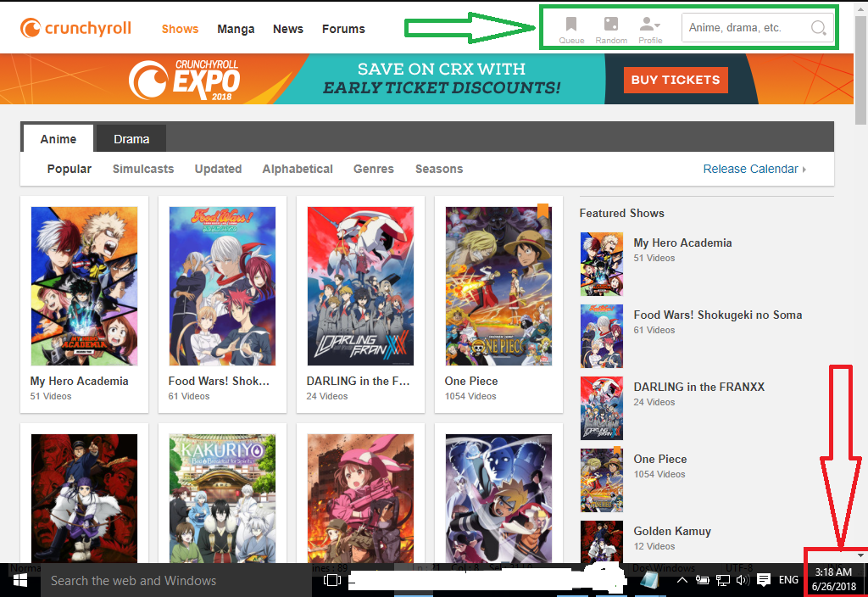Viewport: 868px width, 597px height.
Task: Open the taskbar clock showing 3:18 AM
Action: (x=833, y=579)
